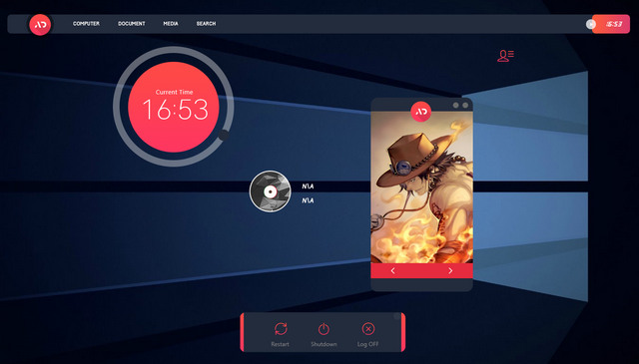Click the AD logo above the picture frame
This screenshot has height=364, width=639.
pos(421,112)
